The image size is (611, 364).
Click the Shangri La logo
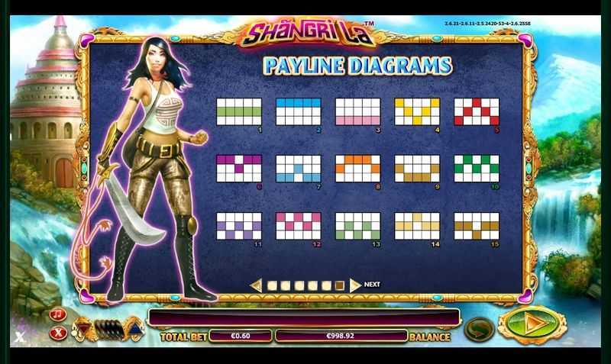coord(308,34)
